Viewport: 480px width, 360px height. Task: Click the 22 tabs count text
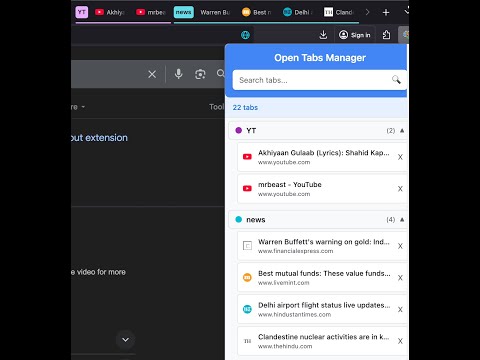pyautogui.click(x=245, y=107)
